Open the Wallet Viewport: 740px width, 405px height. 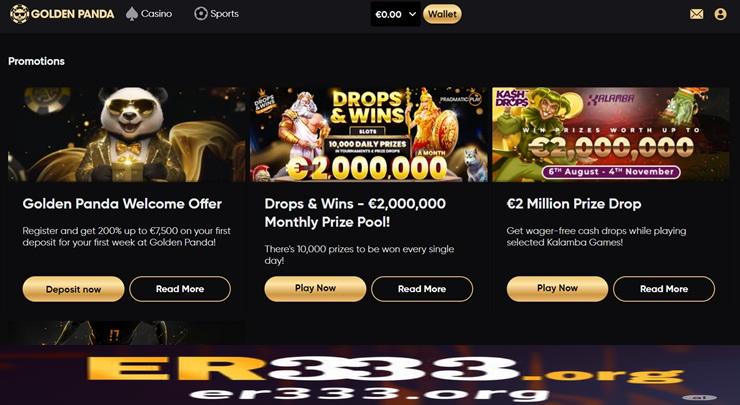coord(442,14)
